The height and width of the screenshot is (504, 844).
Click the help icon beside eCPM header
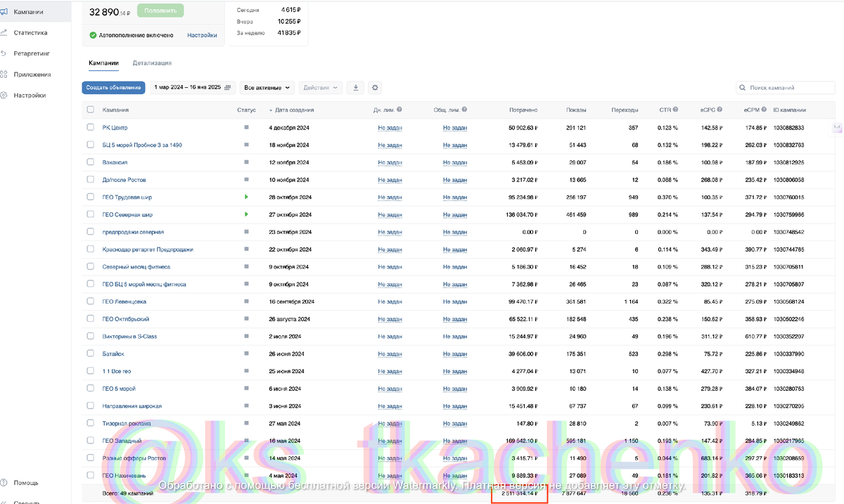tap(765, 110)
